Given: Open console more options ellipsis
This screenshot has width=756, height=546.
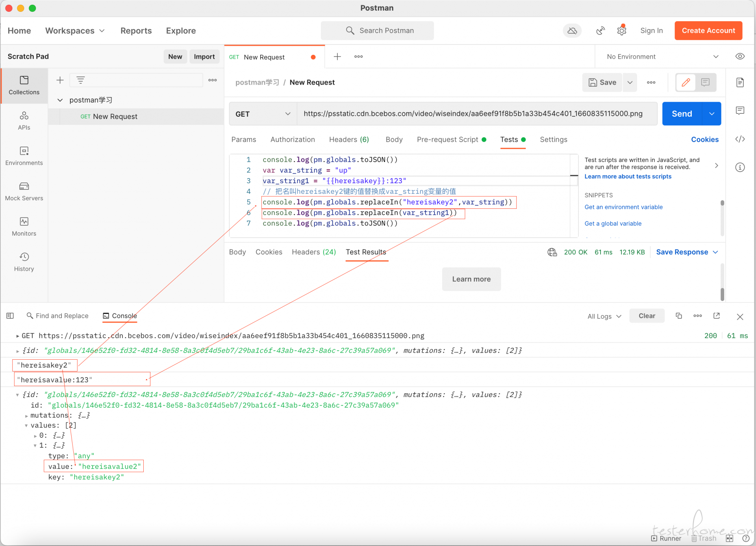Looking at the screenshot, I should (698, 316).
